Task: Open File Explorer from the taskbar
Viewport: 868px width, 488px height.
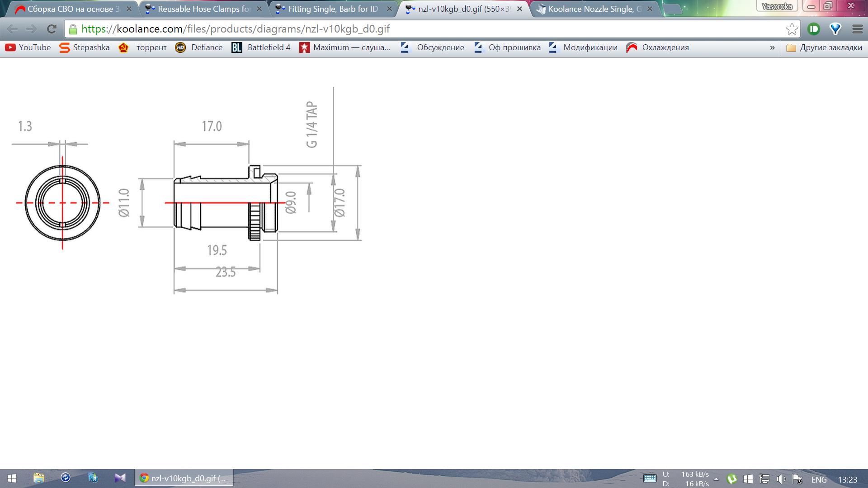Action: coord(39,478)
